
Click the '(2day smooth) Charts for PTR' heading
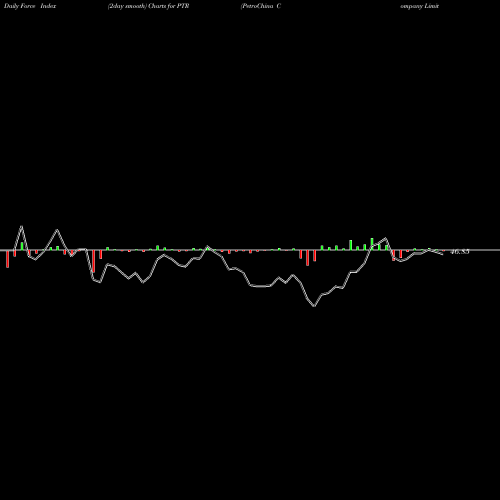[148, 6]
